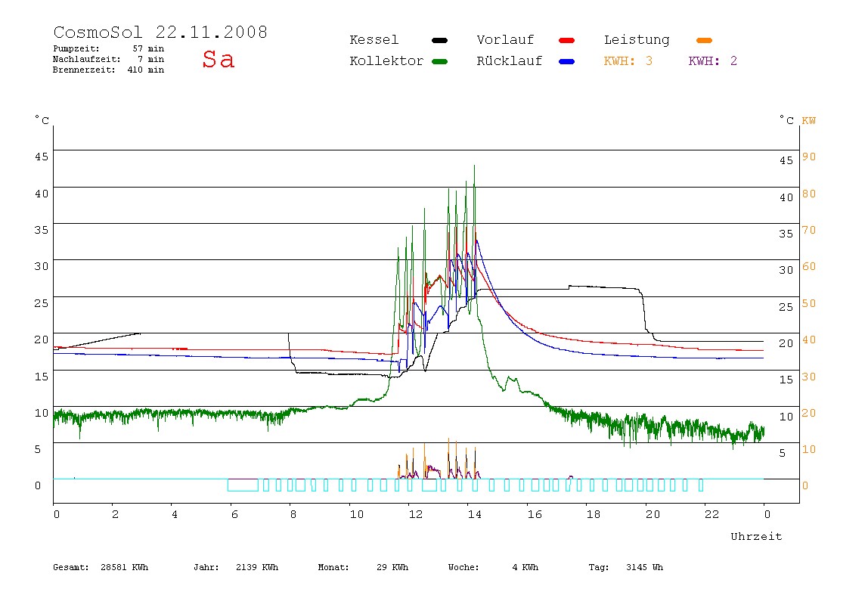Select hour "6" on the Uhrzeit axis
This screenshot has height=614, width=868.
click(x=234, y=514)
